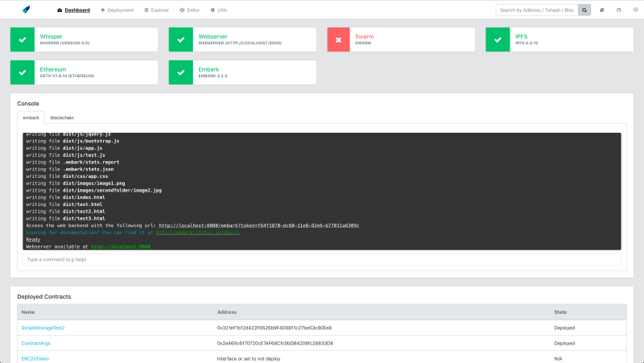644x363 pixels.
Task: Click the IPFS status checkmark icon
Action: point(497,39)
